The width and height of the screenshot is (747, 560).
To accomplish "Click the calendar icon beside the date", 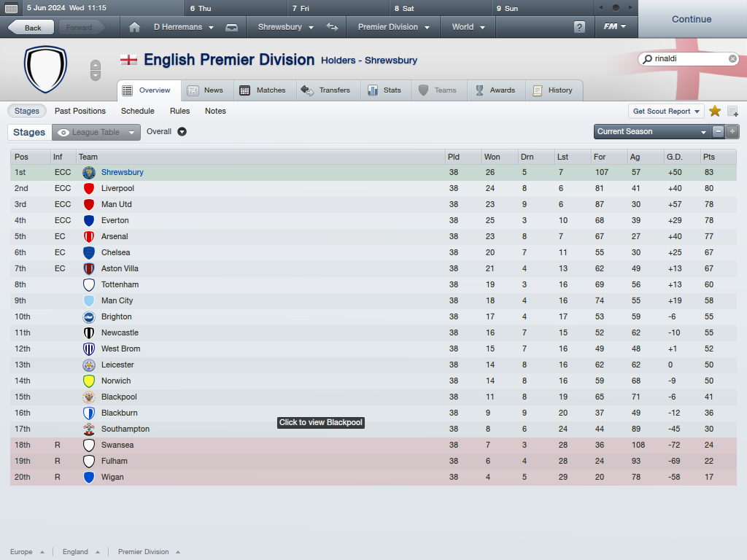I will 12,8.
